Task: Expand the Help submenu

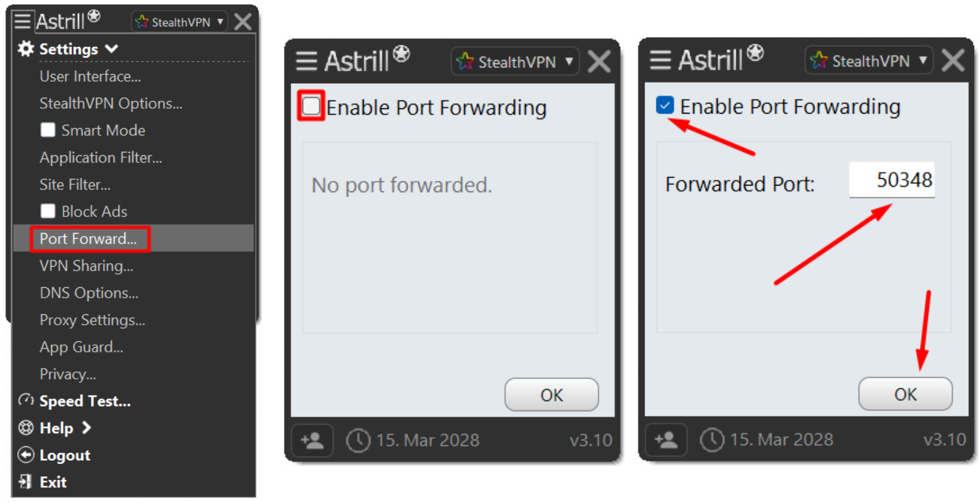Action: click(x=56, y=428)
